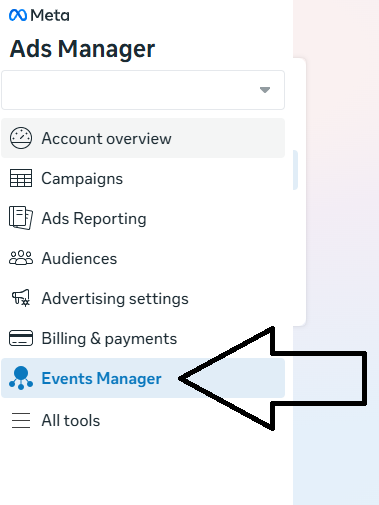The height and width of the screenshot is (505, 379).
Task: Click the Meta logo
Action: click(39, 15)
